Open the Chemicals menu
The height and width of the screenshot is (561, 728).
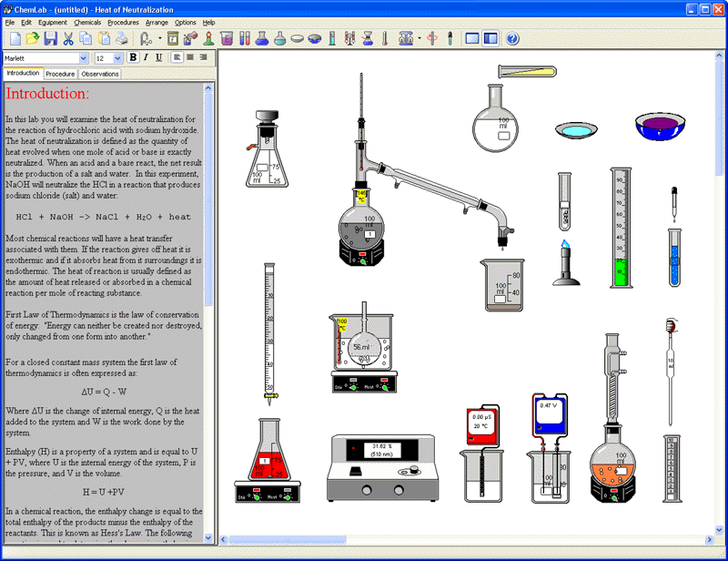pos(87,22)
